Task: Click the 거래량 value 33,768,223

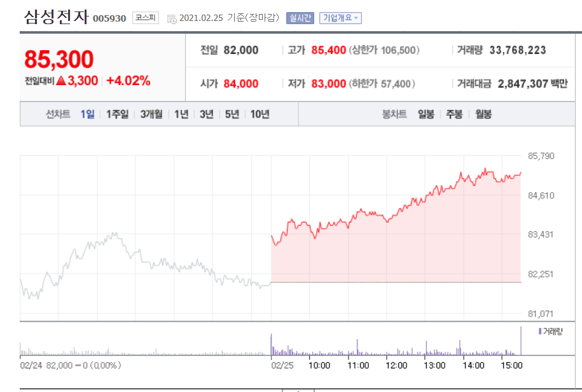Action: pyautogui.click(x=517, y=50)
